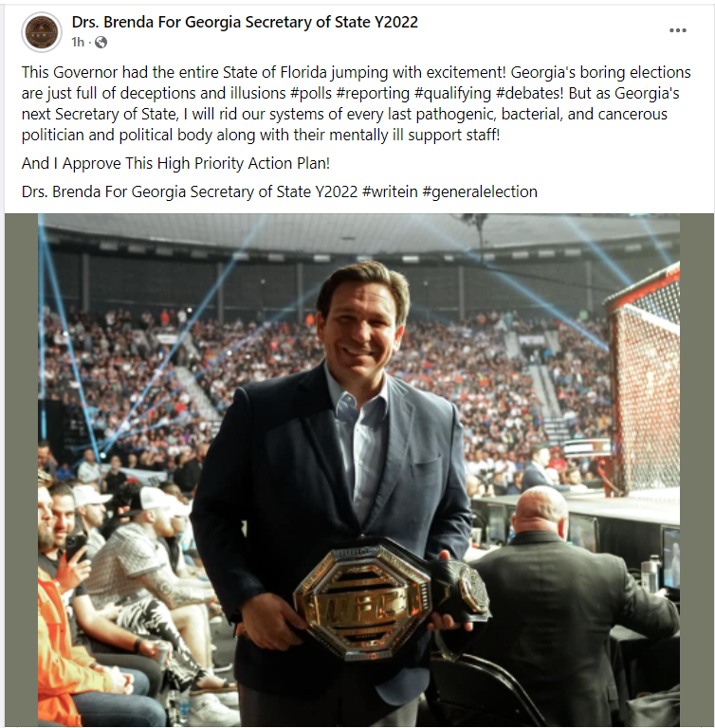Click the gray strip left of the photo

coord(22,470)
